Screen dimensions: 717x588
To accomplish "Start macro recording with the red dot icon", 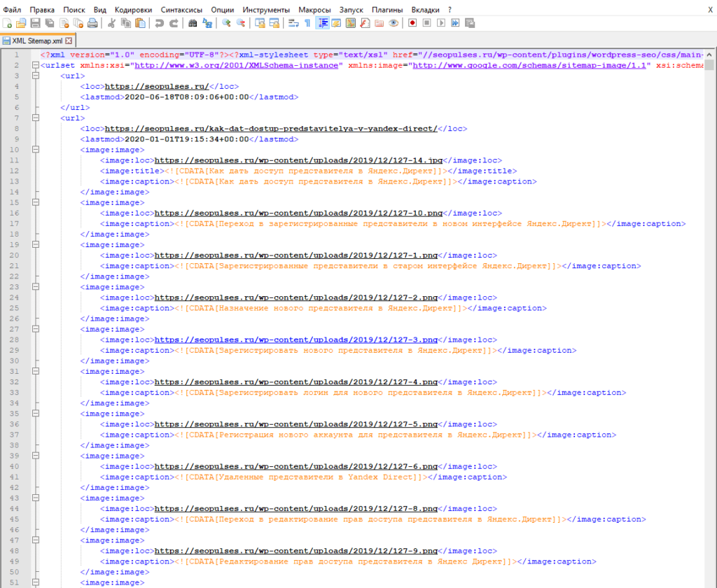I will pos(412,23).
